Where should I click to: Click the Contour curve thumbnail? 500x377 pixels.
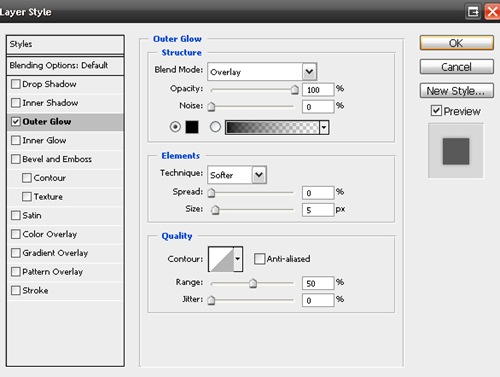pyautogui.click(x=221, y=259)
